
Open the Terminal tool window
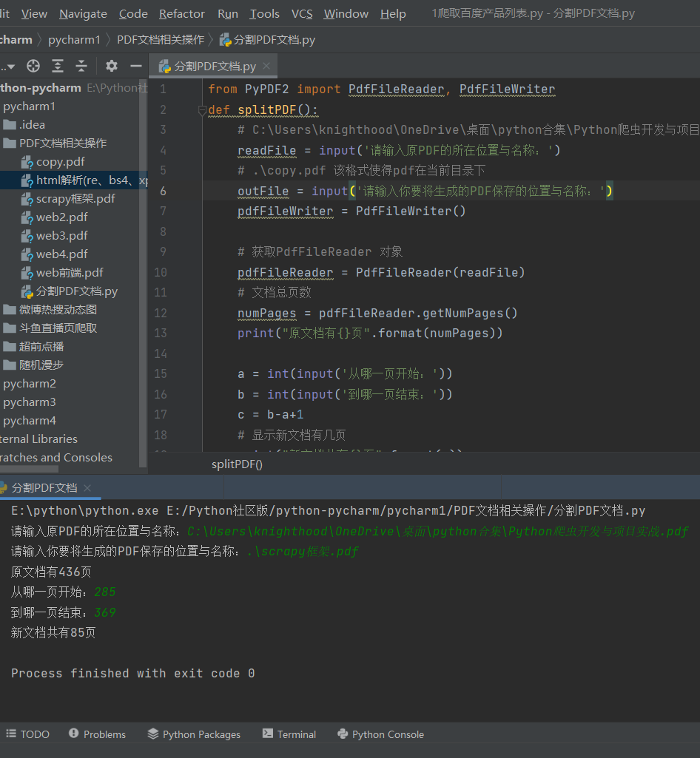[x=289, y=734]
